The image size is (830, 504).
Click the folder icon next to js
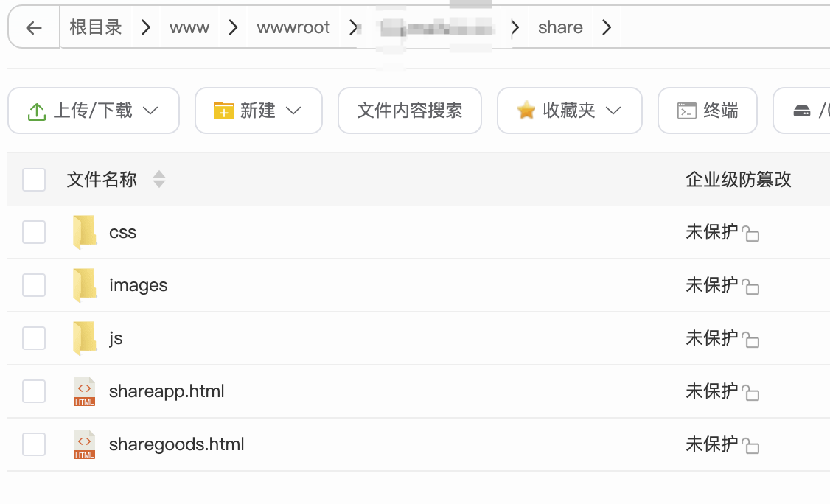tap(84, 338)
